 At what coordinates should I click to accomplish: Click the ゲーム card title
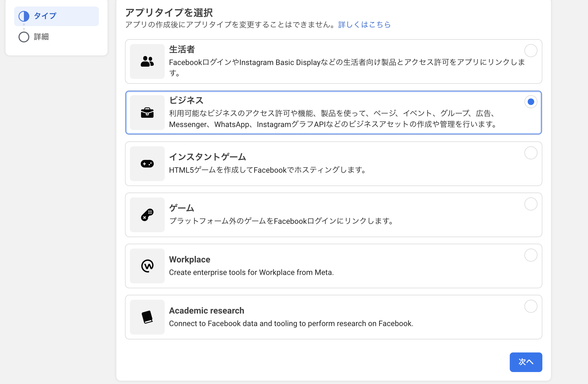click(x=182, y=208)
